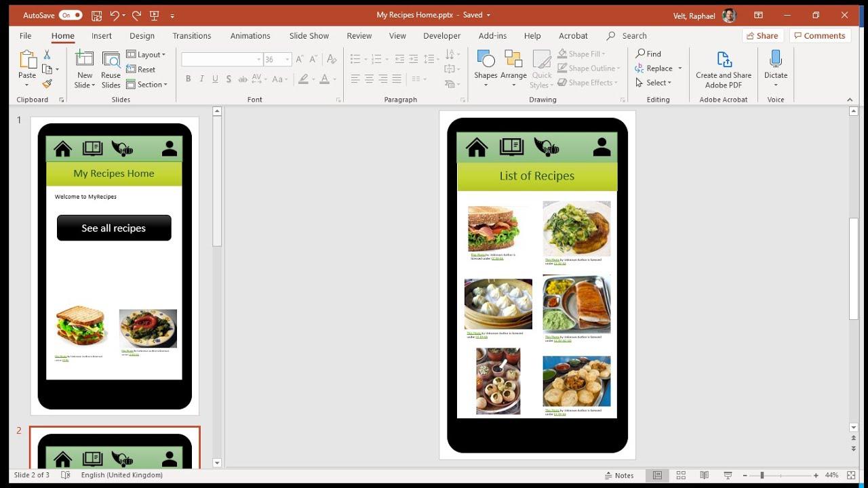
Task: Expand the Shape Fill dropdown
Action: point(604,54)
